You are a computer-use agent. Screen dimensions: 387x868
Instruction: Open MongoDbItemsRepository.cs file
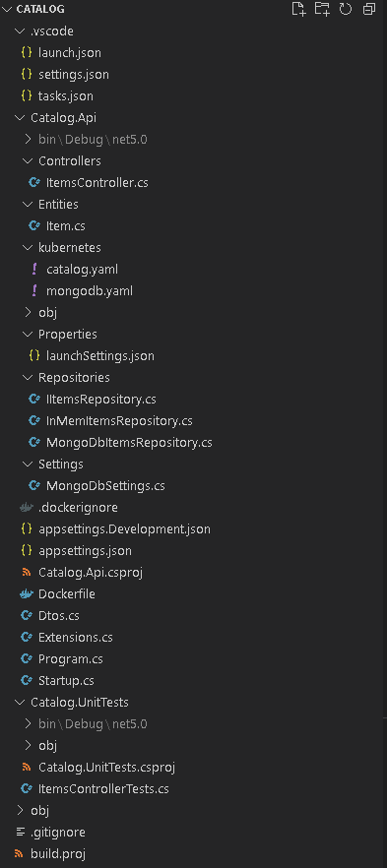pos(129,443)
